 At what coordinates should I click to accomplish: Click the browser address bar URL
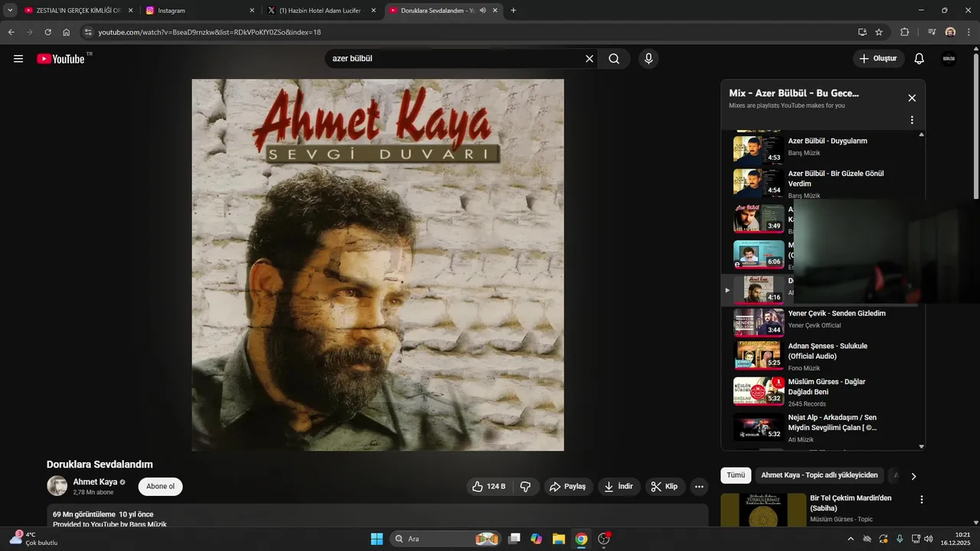pos(209,32)
